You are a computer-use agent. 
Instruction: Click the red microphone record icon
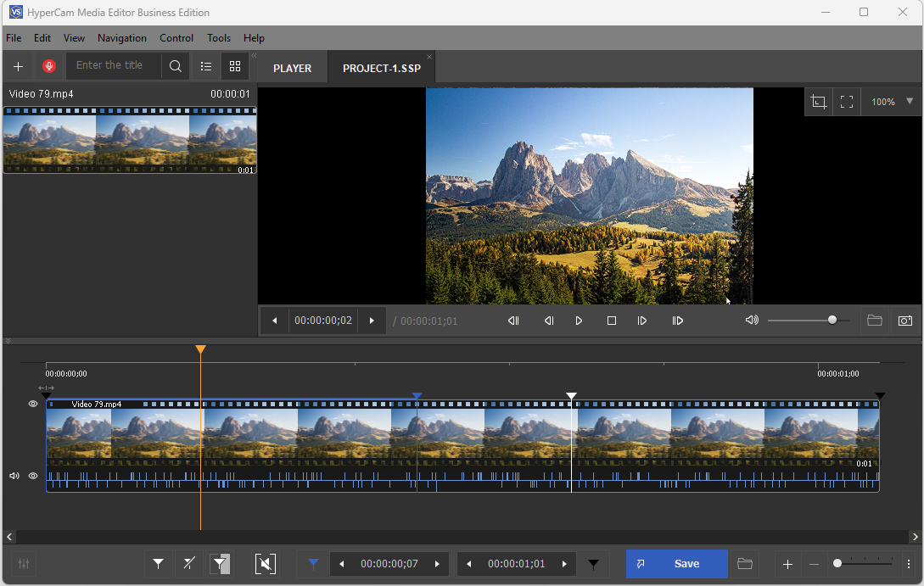tap(49, 66)
